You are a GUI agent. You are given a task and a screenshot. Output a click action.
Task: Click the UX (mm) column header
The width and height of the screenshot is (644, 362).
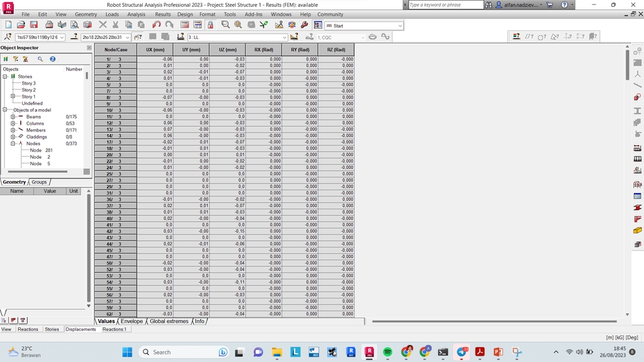155,50
